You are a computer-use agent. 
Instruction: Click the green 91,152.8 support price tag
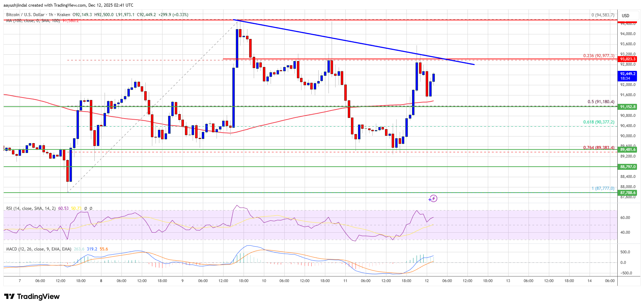click(x=628, y=107)
